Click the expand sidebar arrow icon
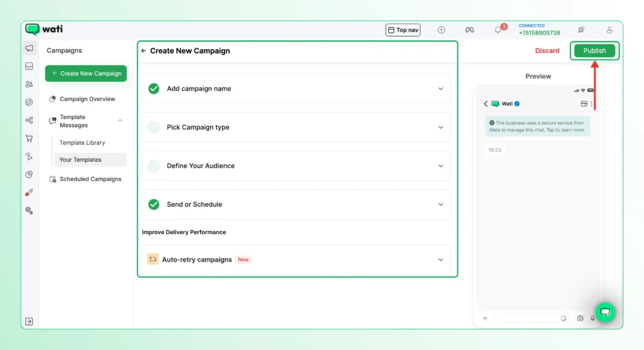The width and height of the screenshot is (644, 350). [x=29, y=321]
